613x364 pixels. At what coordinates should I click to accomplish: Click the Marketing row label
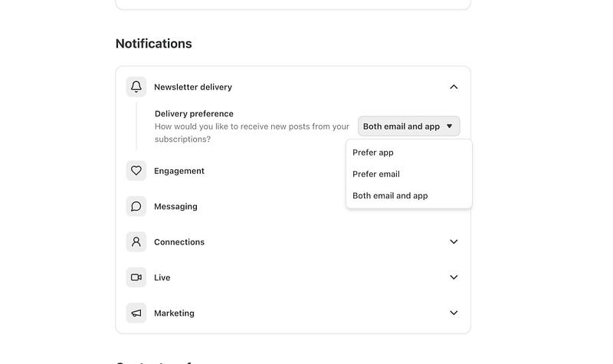(174, 313)
